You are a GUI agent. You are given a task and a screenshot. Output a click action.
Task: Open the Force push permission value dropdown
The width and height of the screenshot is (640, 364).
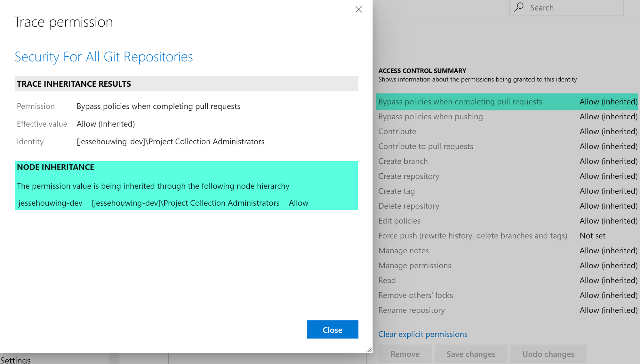[x=592, y=236]
